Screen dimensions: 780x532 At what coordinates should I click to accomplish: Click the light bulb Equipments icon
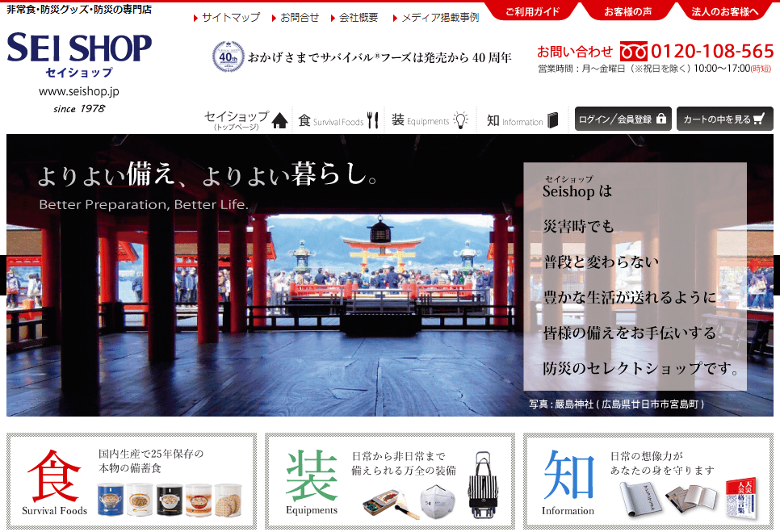pyautogui.click(x=460, y=120)
